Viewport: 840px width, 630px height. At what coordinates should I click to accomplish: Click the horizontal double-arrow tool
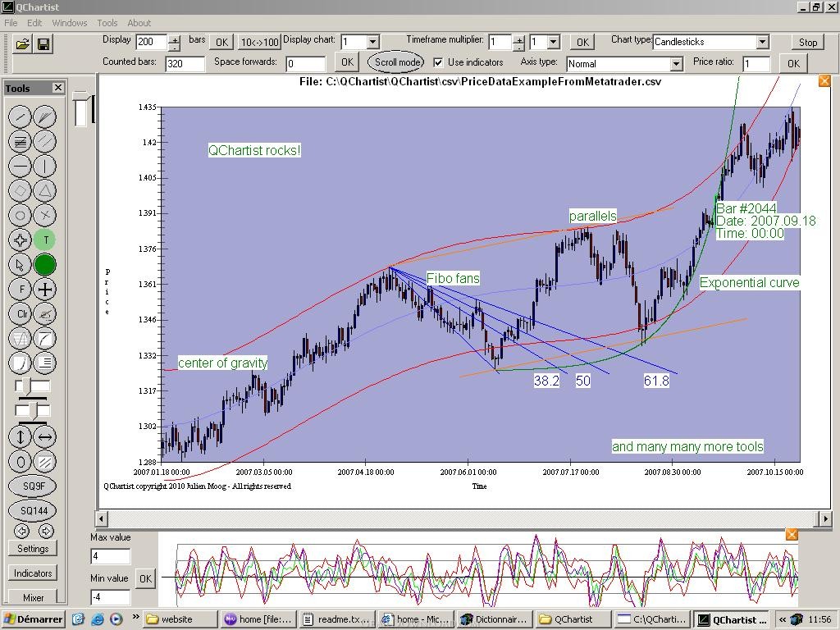[45, 436]
